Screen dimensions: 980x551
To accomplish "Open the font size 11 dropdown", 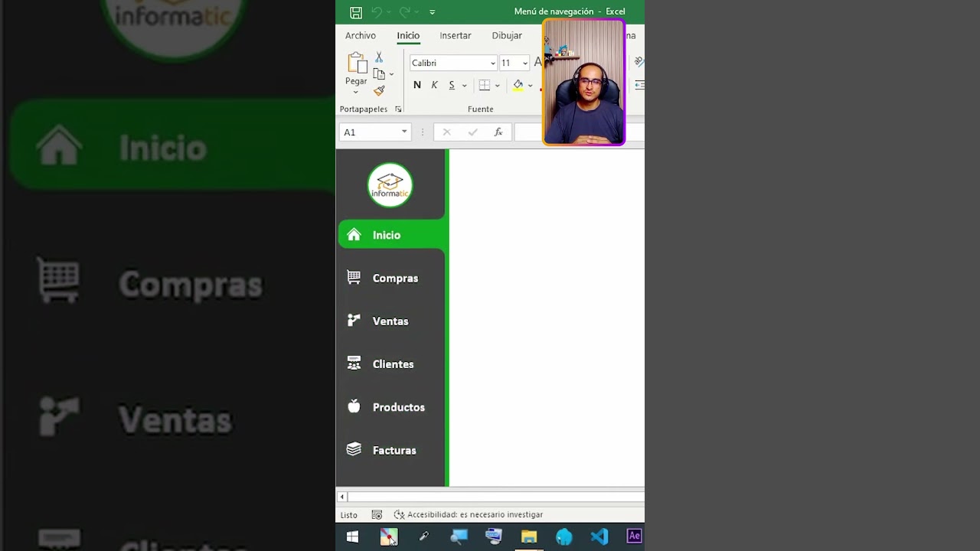I will click(524, 63).
